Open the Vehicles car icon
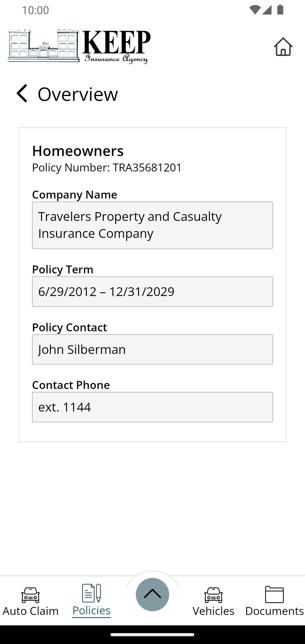 click(x=213, y=595)
